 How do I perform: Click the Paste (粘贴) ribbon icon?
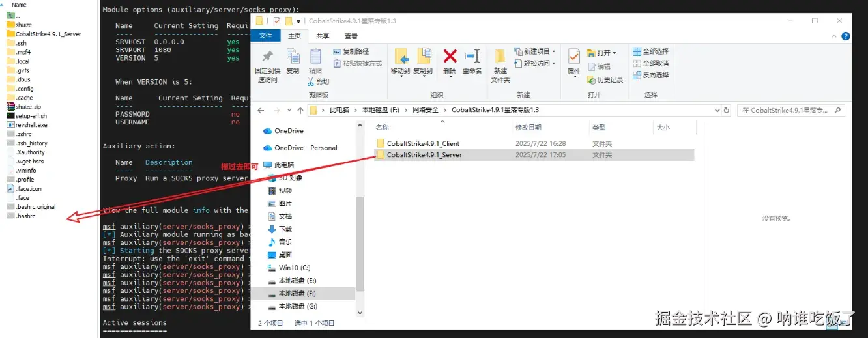point(315,57)
